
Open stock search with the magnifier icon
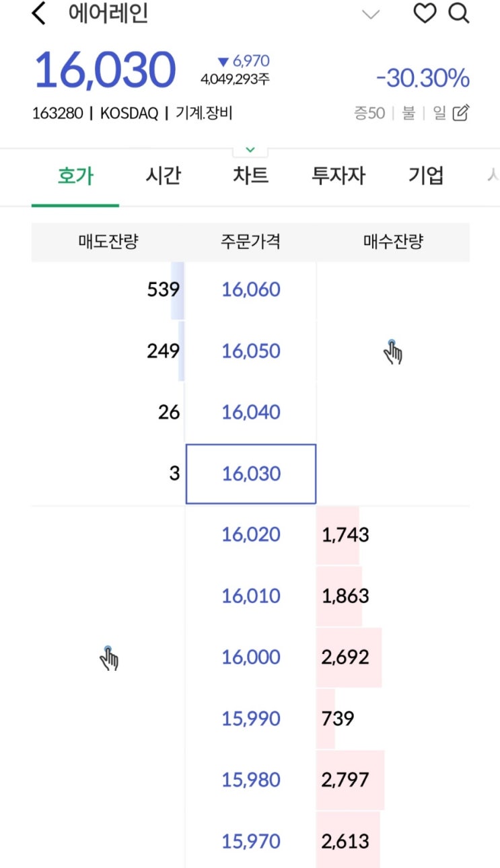click(x=459, y=13)
